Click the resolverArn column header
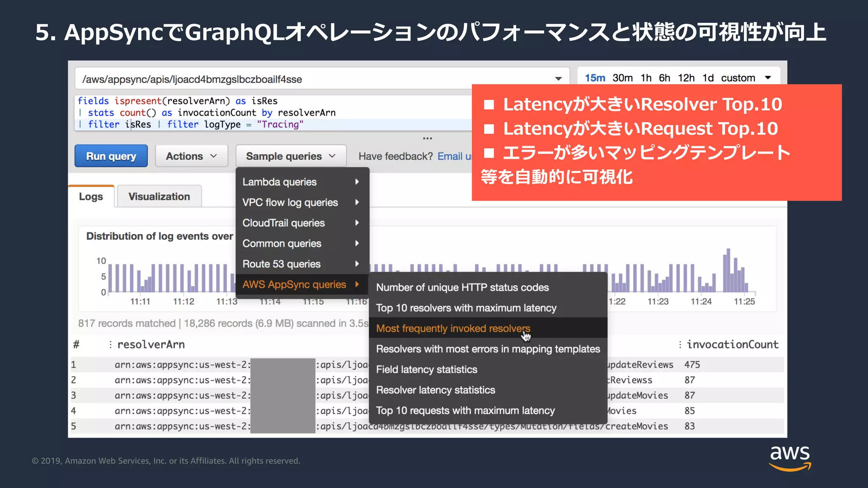Viewport: 868px width, 488px height. pos(151,344)
